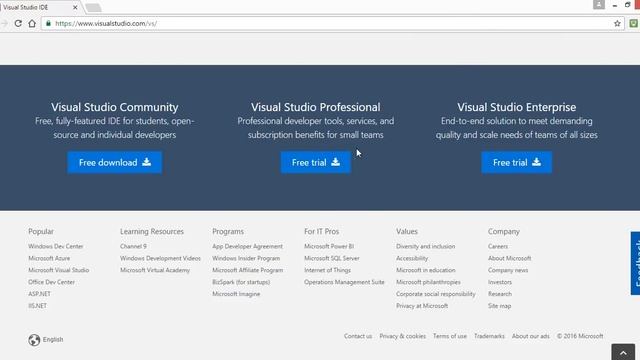
Task: Open Privacy at Microsoft link
Action: [x=422, y=306]
